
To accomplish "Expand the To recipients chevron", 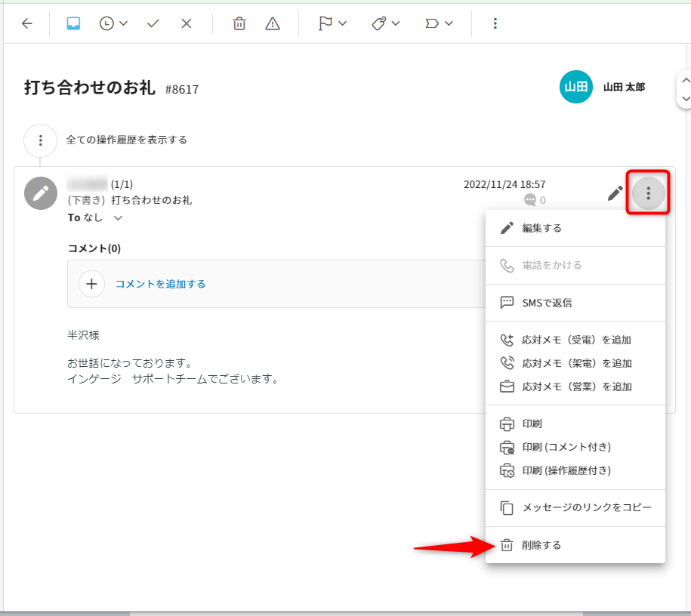I will [x=118, y=218].
